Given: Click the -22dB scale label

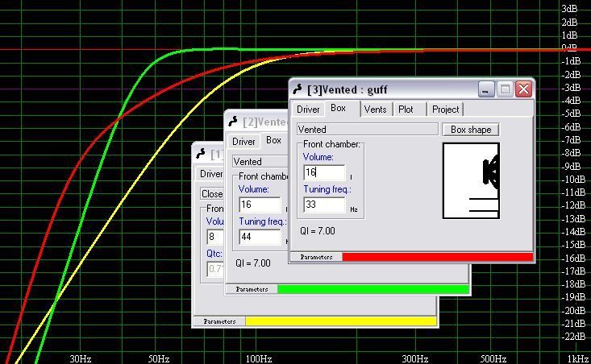Looking at the screenshot, I should (x=573, y=337).
